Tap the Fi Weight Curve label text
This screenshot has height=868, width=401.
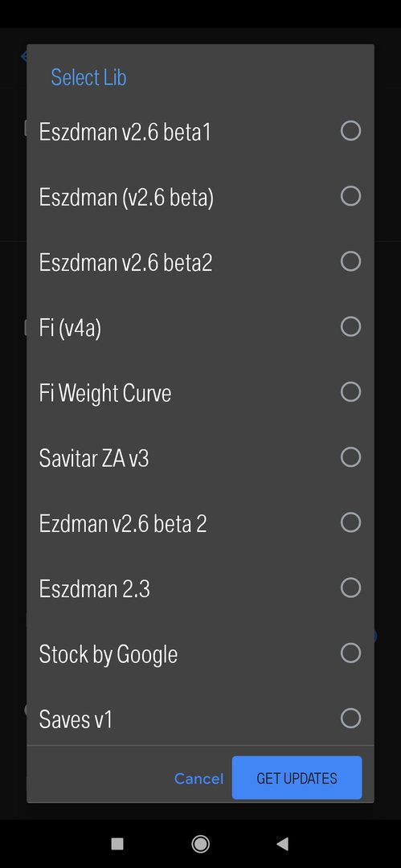point(104,393)
